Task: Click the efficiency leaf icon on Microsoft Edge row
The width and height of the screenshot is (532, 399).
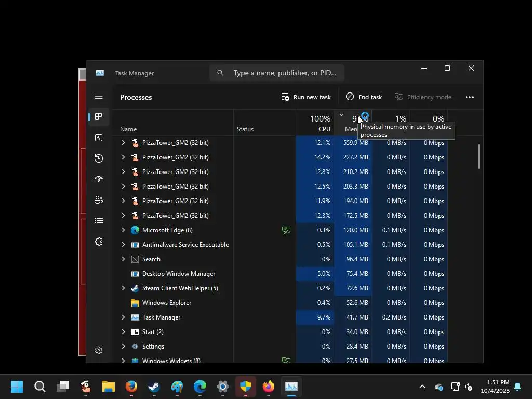Action: pos(286,230)
